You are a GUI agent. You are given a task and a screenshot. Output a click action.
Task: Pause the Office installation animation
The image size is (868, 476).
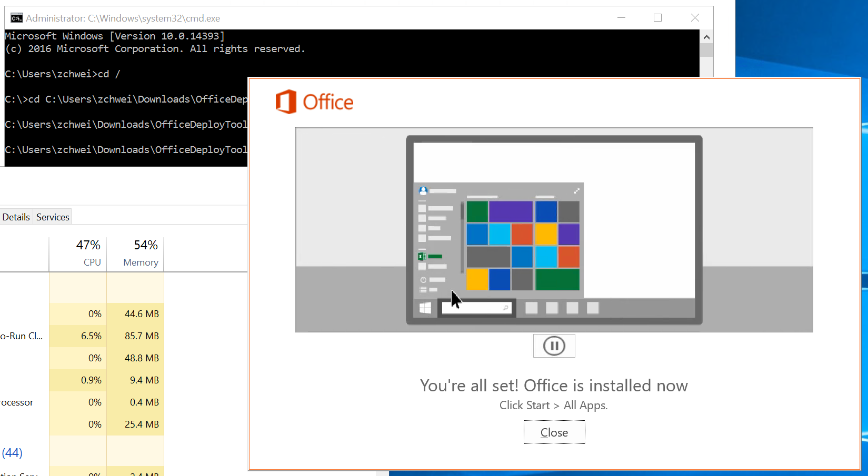[x=554, y=346]
